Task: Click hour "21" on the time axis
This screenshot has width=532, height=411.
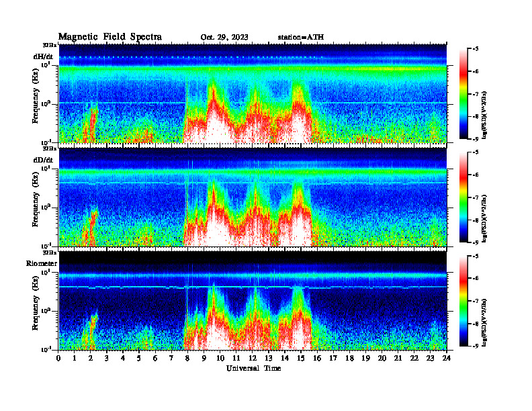Action: click(x=398, y=358)
